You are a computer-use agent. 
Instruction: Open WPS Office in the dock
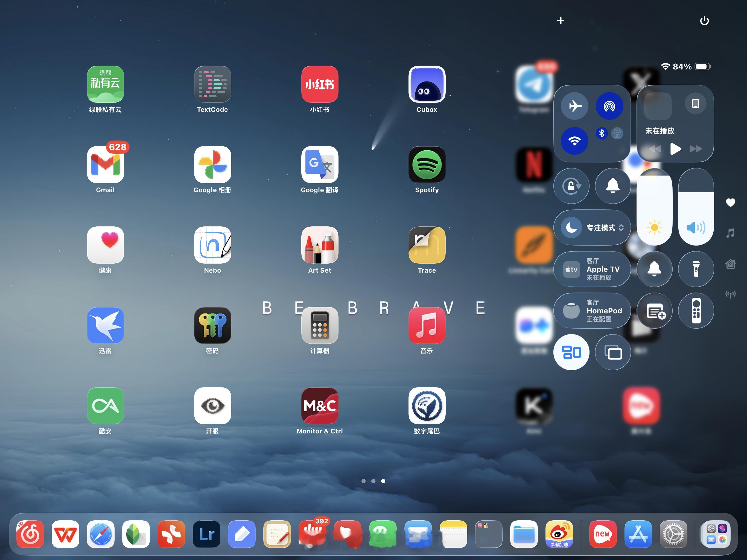point(66,534)
